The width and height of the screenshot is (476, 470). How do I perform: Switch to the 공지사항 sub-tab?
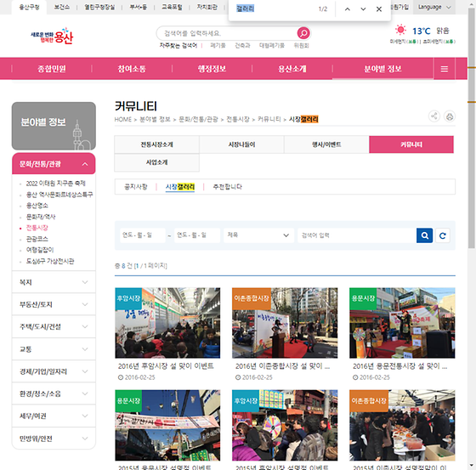click(136, 187)
